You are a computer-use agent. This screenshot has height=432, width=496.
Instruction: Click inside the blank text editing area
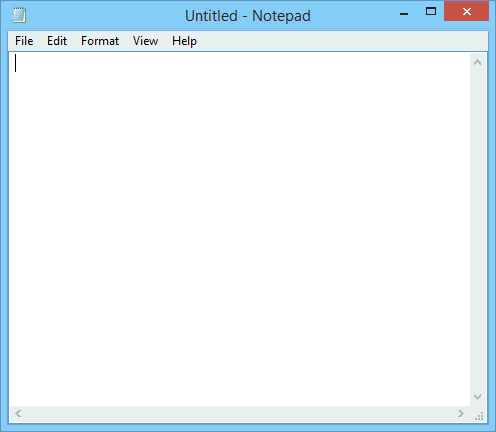click(239, 229)
